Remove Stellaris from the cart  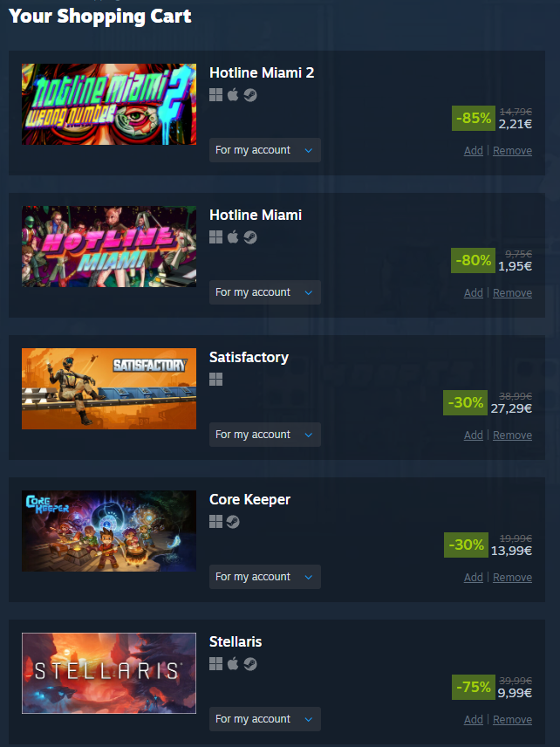[x=512, y=719]
